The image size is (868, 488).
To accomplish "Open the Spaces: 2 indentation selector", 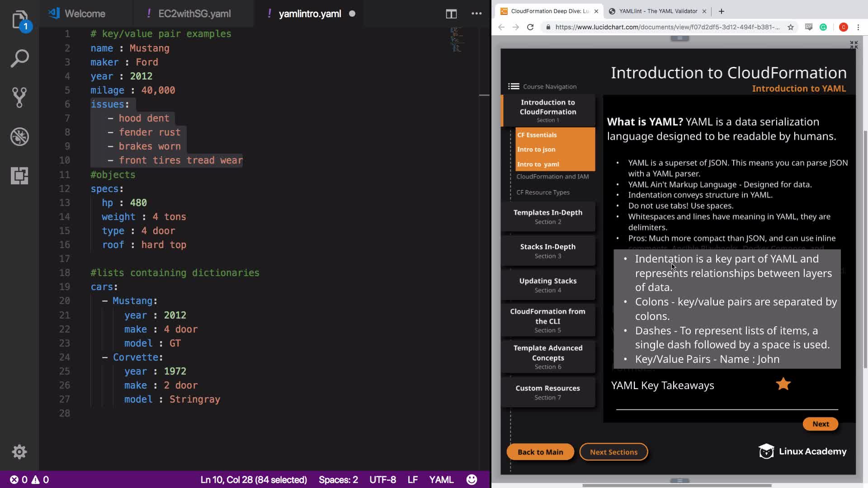I will tap(338, 479).
